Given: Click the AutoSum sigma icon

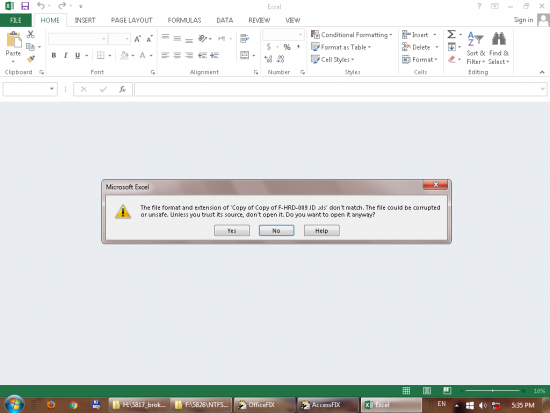Looking at the screenshot, I should coord(451,34).
